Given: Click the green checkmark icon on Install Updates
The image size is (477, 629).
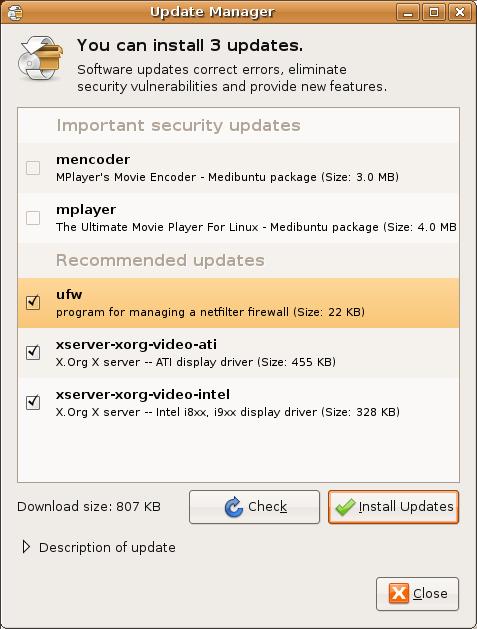Looking at the screenshot, I should click(345, 507).
